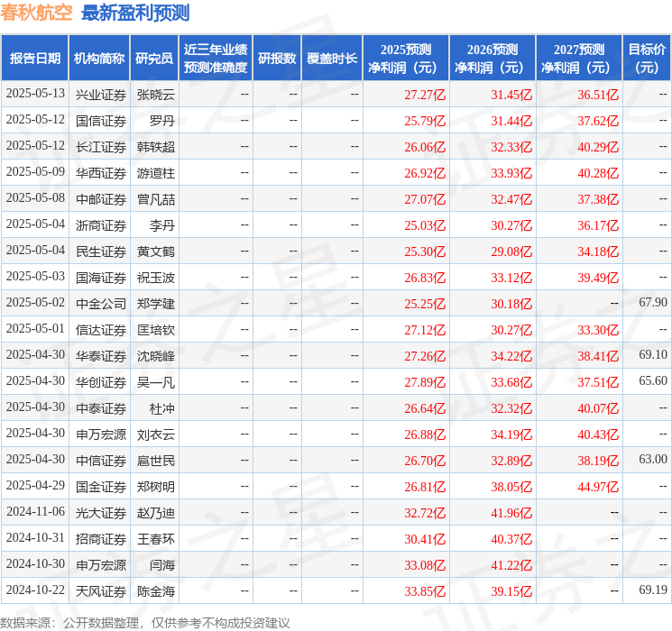Click the 春秋航空 stock name title

coord(37,13)
